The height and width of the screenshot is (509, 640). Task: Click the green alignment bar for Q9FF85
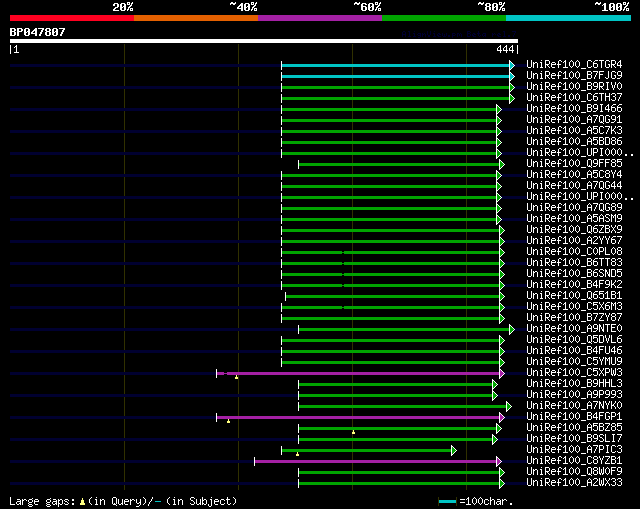pos(399,164)
